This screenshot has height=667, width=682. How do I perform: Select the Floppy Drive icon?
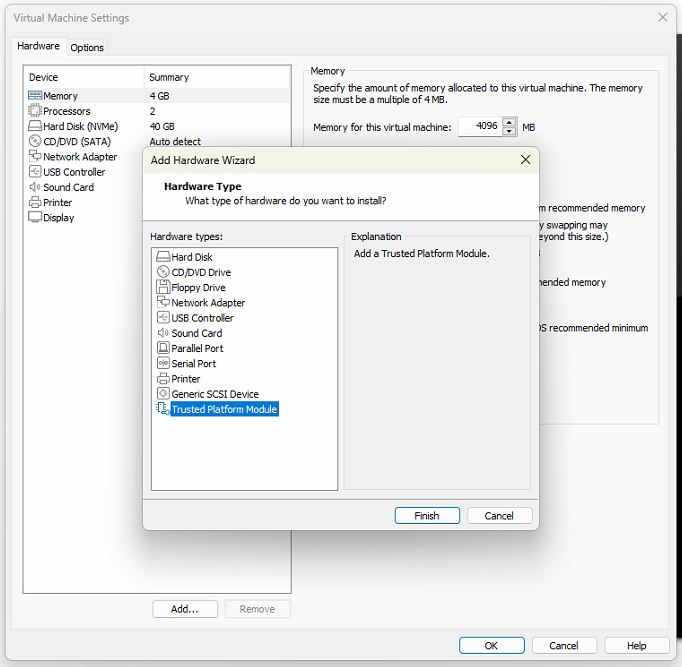tap(163, 287)
